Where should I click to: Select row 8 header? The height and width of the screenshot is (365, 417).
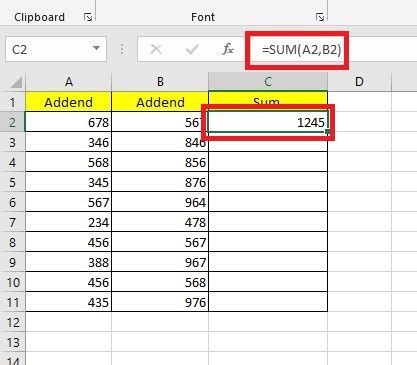click(12, 242)
